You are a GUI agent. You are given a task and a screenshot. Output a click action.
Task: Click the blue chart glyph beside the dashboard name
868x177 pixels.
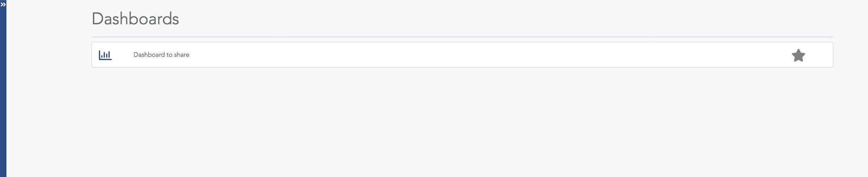tap(105, 55)
